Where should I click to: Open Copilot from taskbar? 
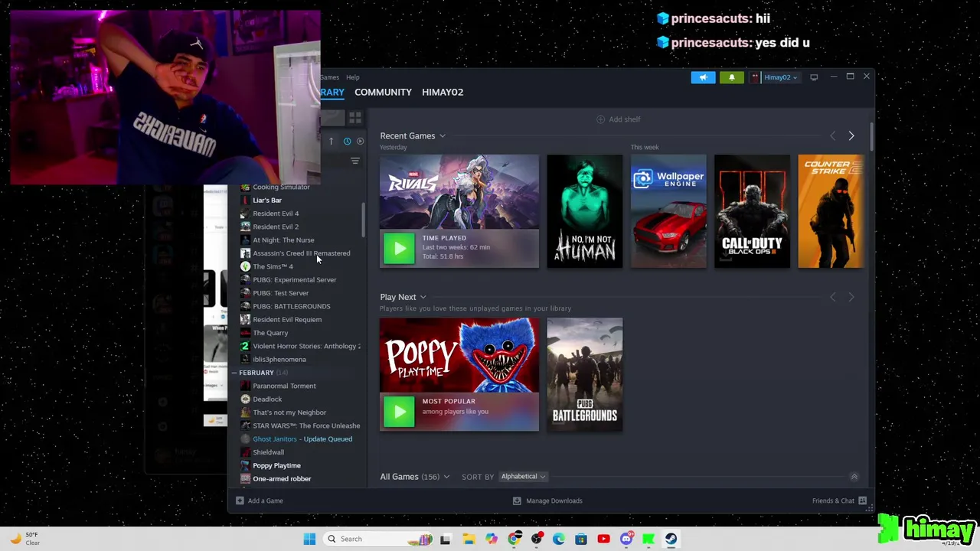click(x=492, y=539)
